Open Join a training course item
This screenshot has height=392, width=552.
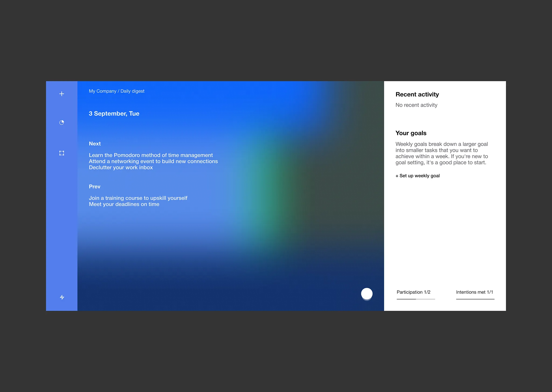[138, 198]
